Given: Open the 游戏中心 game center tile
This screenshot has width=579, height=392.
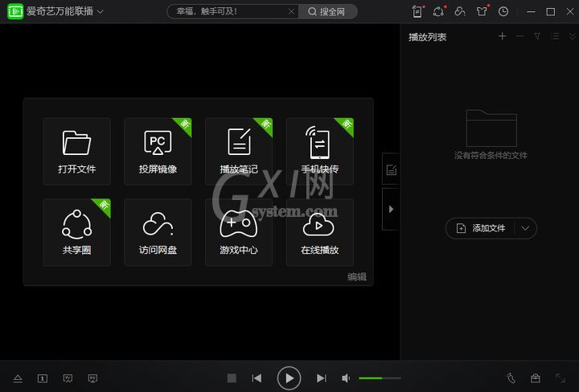Looking at the screenshot, I should (239, 232).
